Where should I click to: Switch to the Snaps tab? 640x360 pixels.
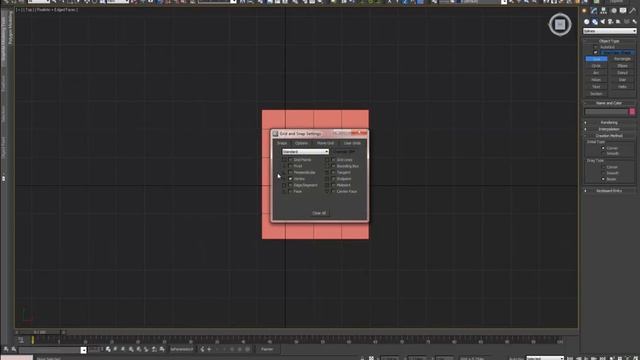tap(282, 143)
